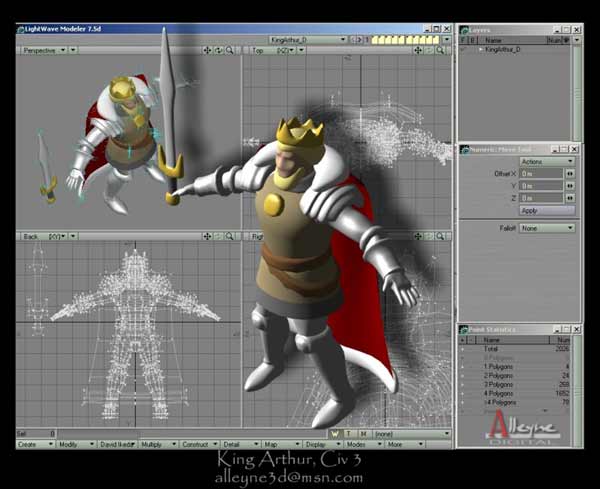This screenshot has height=489, width=600.
Task: Click the move icon in Perspective viewport
Action: 207,50
